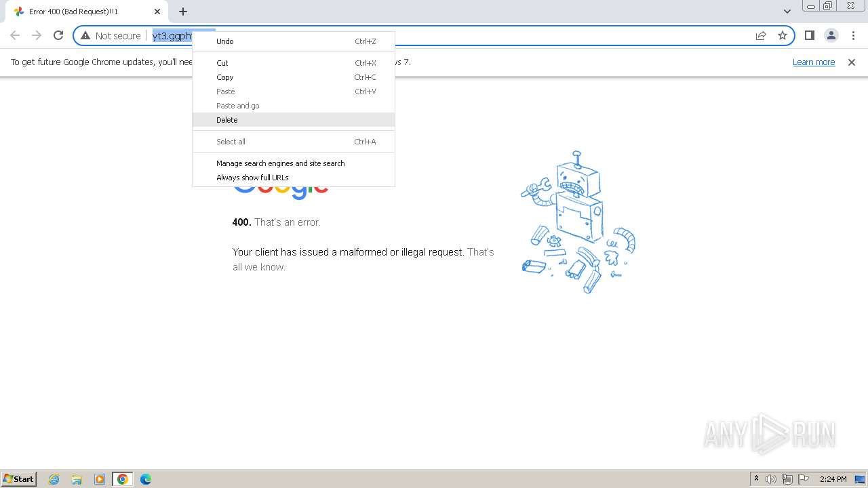Show hidden tray icons arrow
This screenshot has width=868, height=488.
point(756,479)
